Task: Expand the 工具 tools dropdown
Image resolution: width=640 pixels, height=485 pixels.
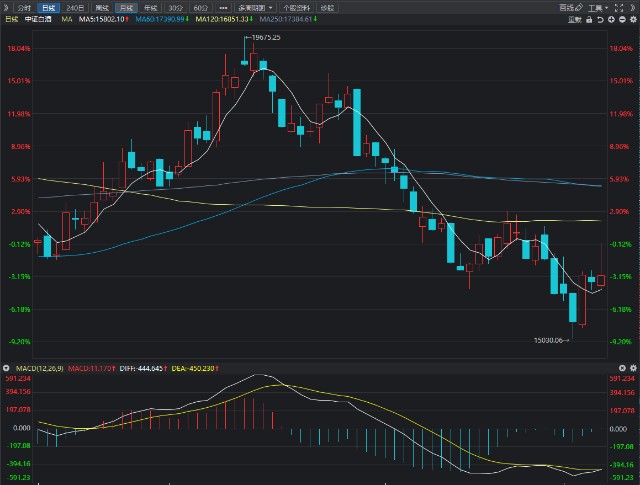Action: [x=598, y=8]
